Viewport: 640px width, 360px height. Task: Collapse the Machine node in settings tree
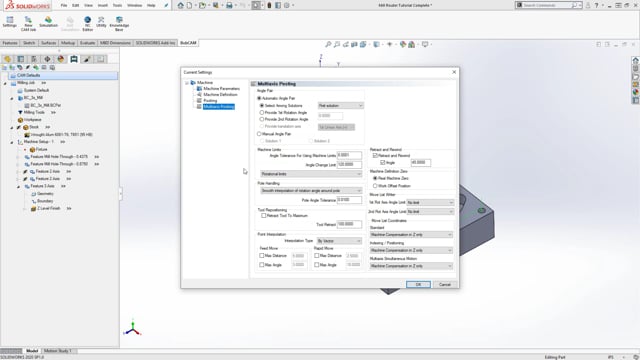(187, 83)
